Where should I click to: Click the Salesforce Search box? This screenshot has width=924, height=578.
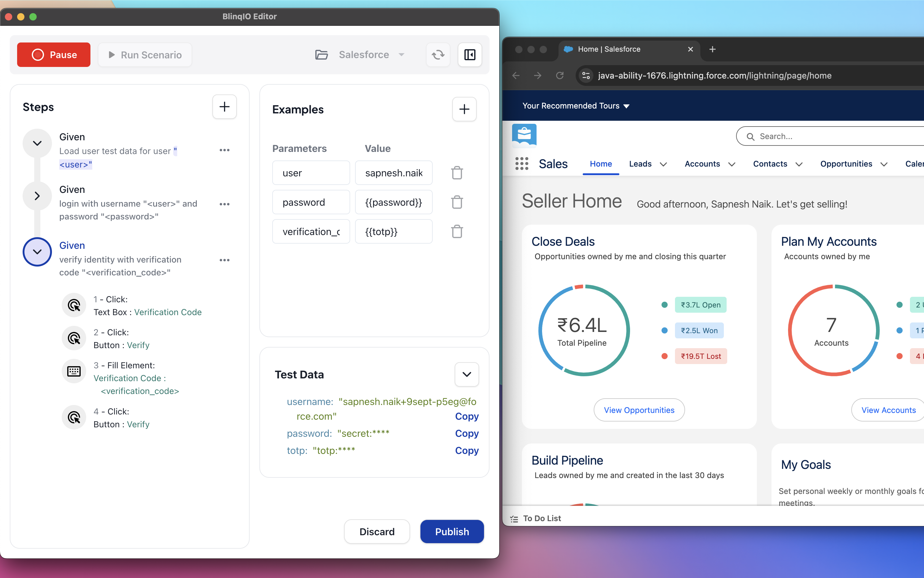point(830,136)
